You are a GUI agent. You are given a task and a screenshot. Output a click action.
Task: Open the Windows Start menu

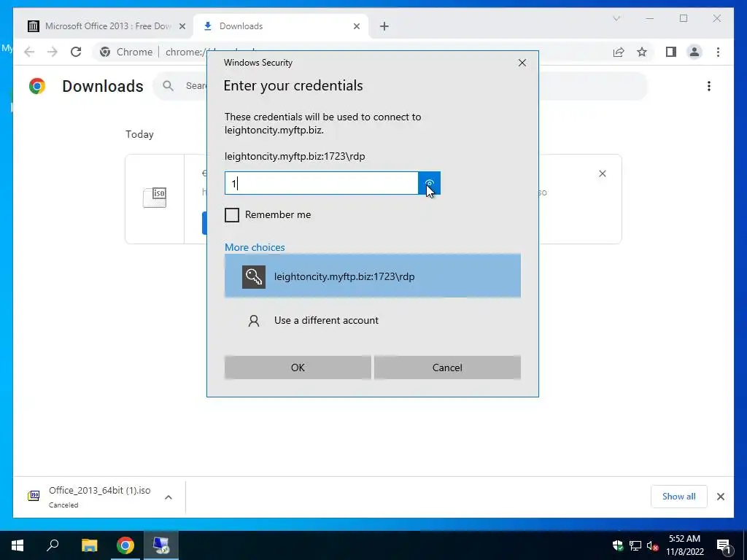point(18,545)
